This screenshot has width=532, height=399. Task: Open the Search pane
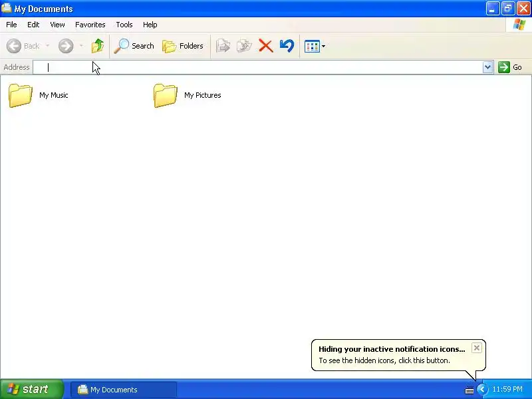coord(134,46)
